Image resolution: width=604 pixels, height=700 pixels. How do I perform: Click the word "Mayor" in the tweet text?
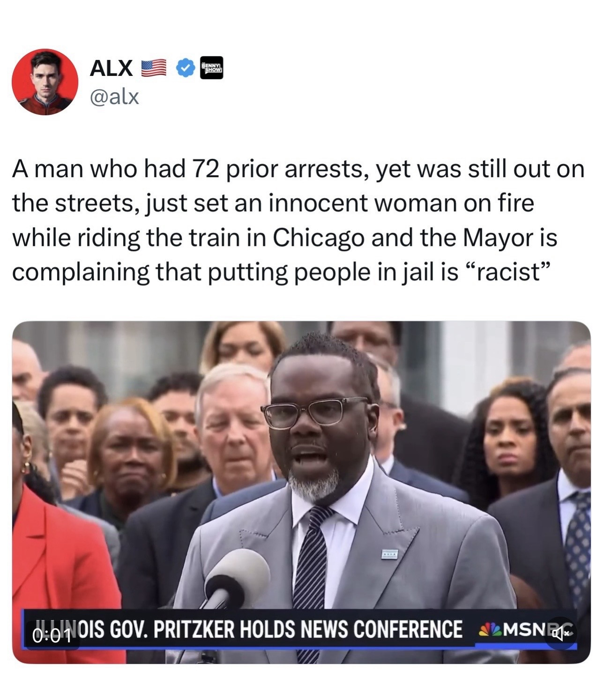pyautogui.click(x=498, y=238)
